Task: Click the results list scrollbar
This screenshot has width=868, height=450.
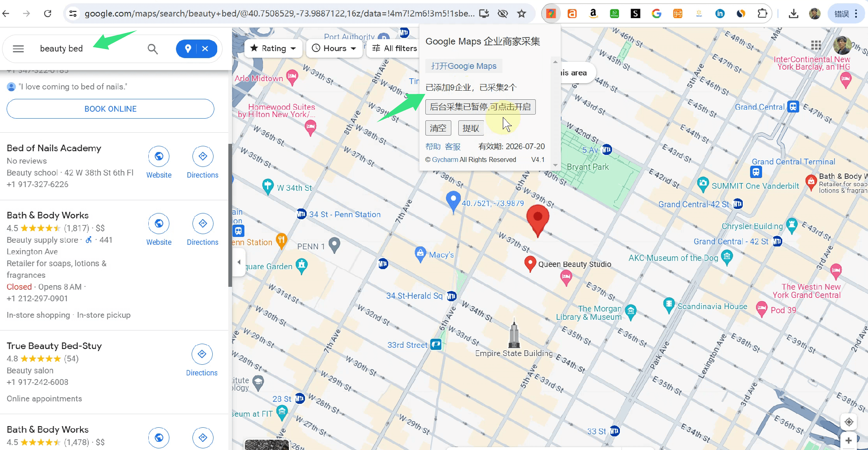Action: pyautogui.click(x=230, y=215)
